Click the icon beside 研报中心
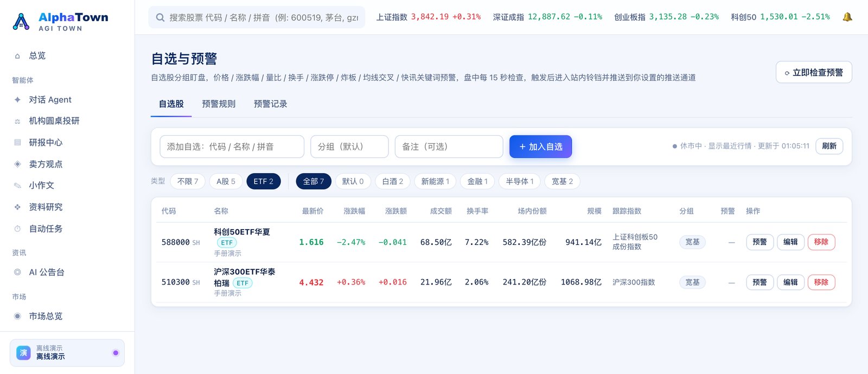The image size is (868, 374). coord(17,143)
